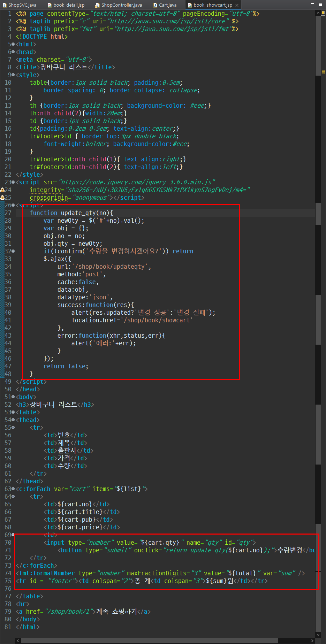Click the horizontal scrollbar left arrow

click(18, 641)
